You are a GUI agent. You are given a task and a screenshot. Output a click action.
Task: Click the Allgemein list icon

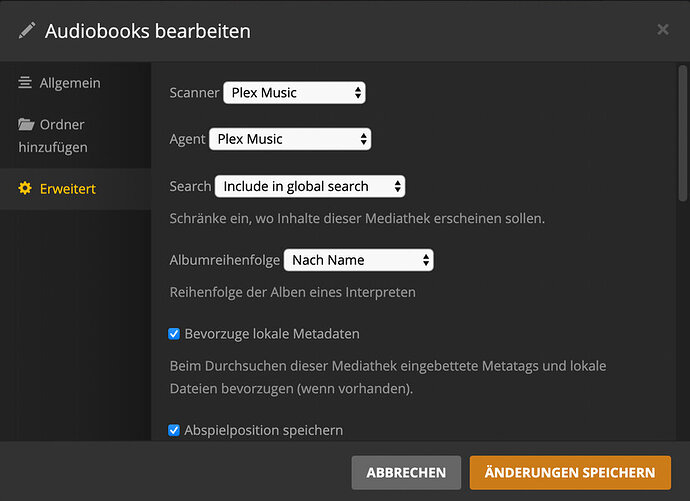pos(25,83)
